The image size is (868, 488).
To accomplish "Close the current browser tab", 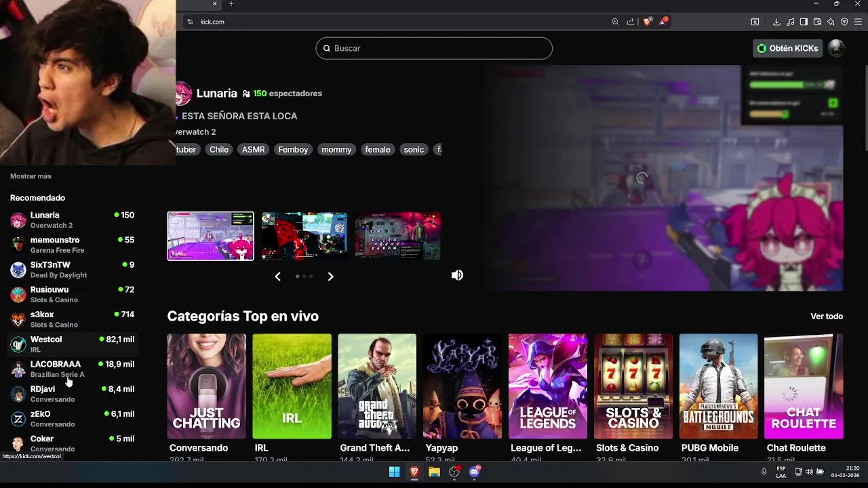I will point(214,4).
